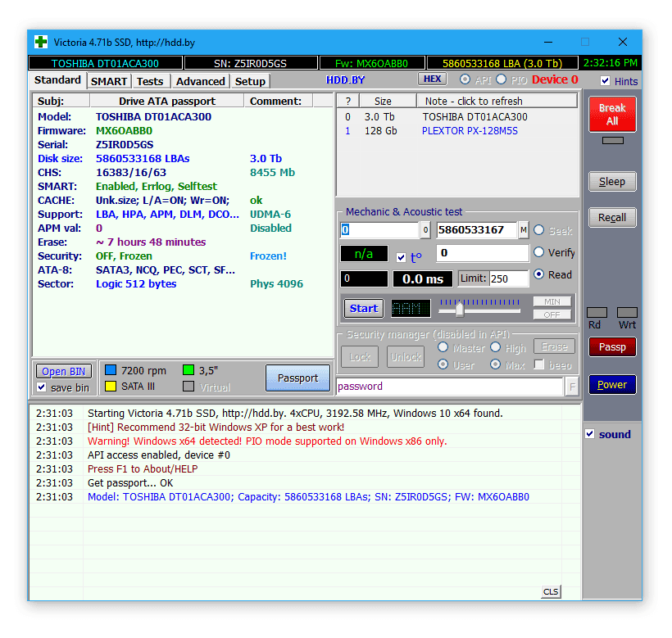Toggle the sound checkbox
672x638 pixels.
point(590,434)
